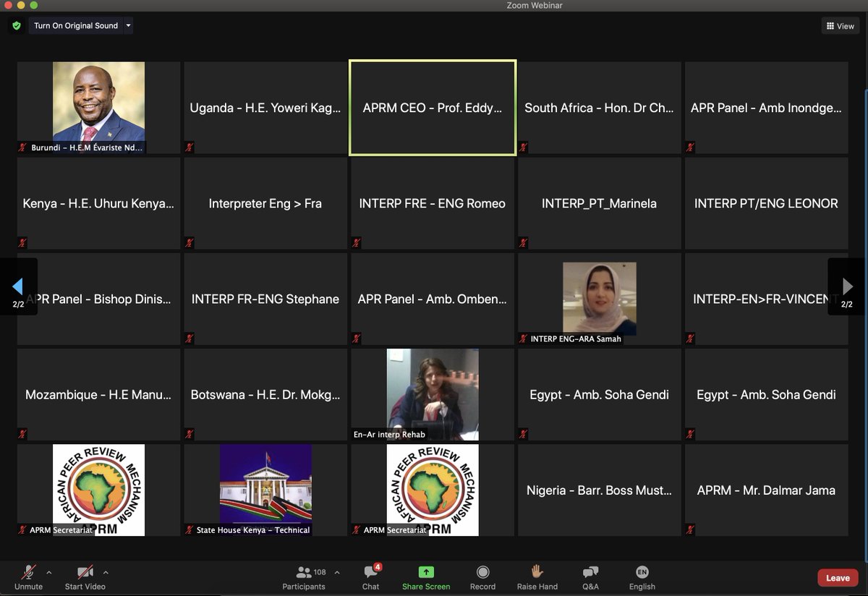Select the APR Panel - Bishop Dinis tile
Screen dimensions: 868x596
coord(98,299)
